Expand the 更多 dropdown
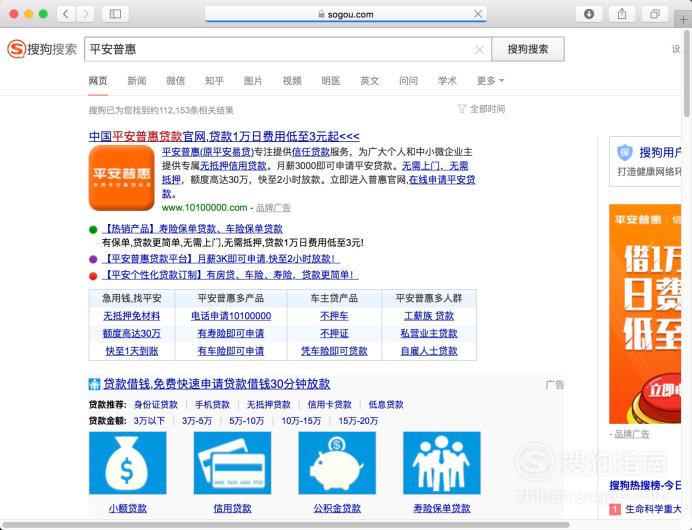The image size is (692, 530). click(x=490, y=81)
